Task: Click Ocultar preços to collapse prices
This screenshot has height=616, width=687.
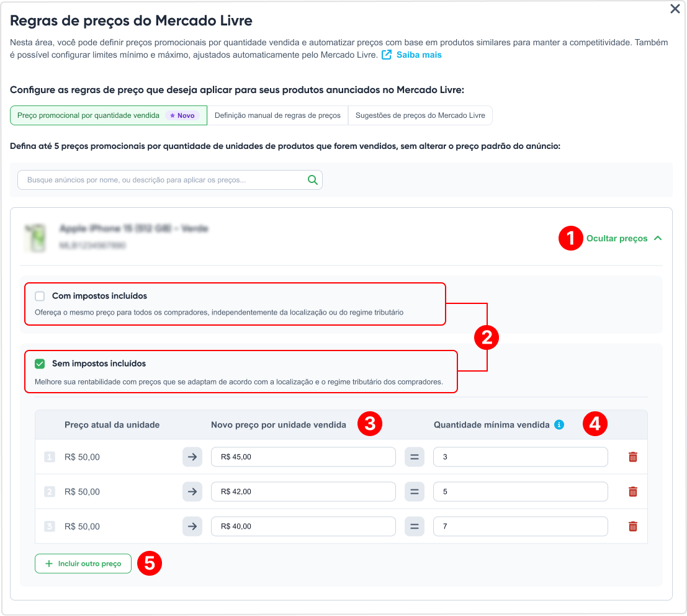Action: pyautogui.click(x=616, y=238)
